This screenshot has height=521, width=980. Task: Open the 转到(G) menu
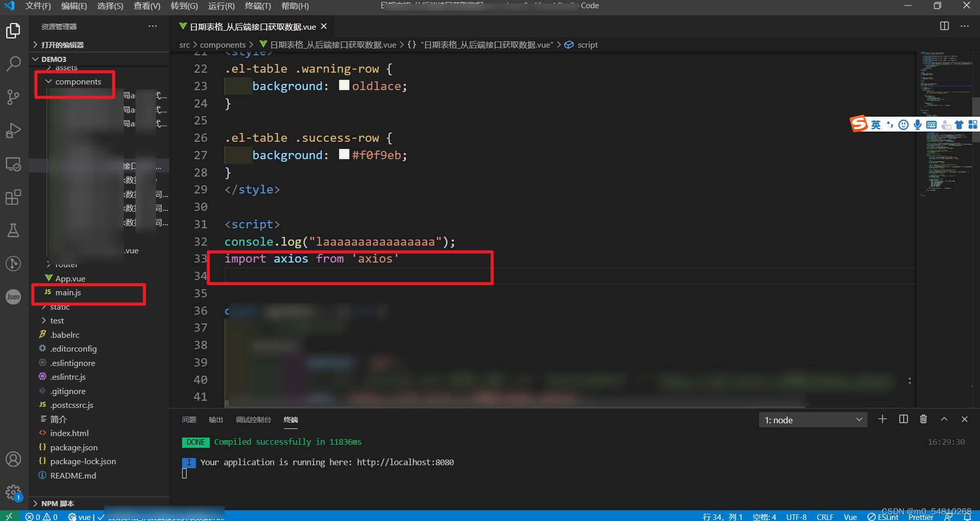coord(184,6)
